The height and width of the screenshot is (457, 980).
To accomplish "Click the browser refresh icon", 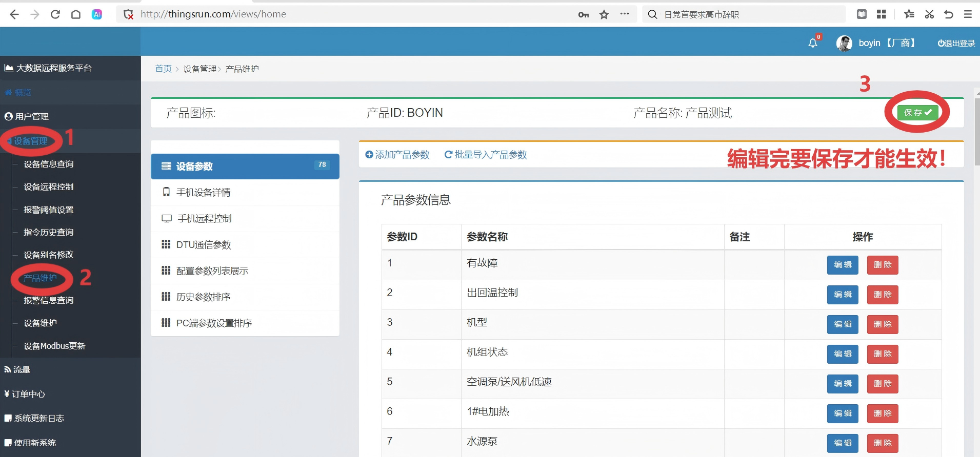I will point(55,14).
